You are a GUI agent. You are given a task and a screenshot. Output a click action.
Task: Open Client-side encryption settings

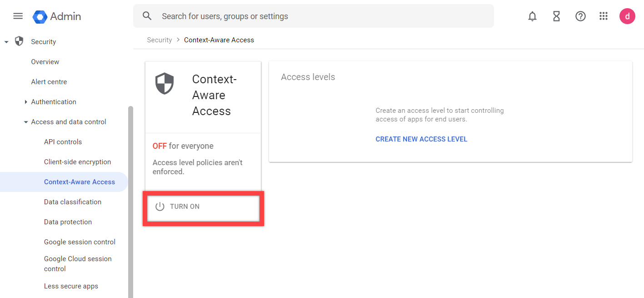[x=77, y=162]
